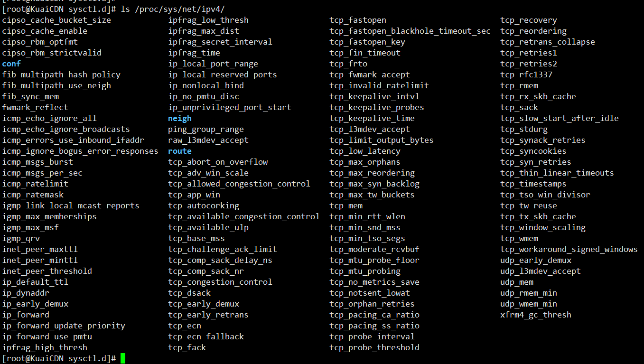Click the blue neigh directory entry
The width and height of the screenshot is (644, 364).
point(180,118)
